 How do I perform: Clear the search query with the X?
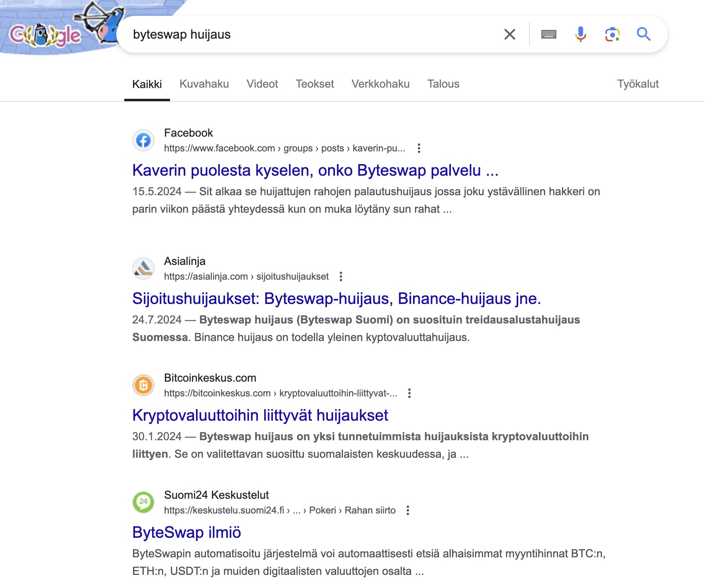509,34
